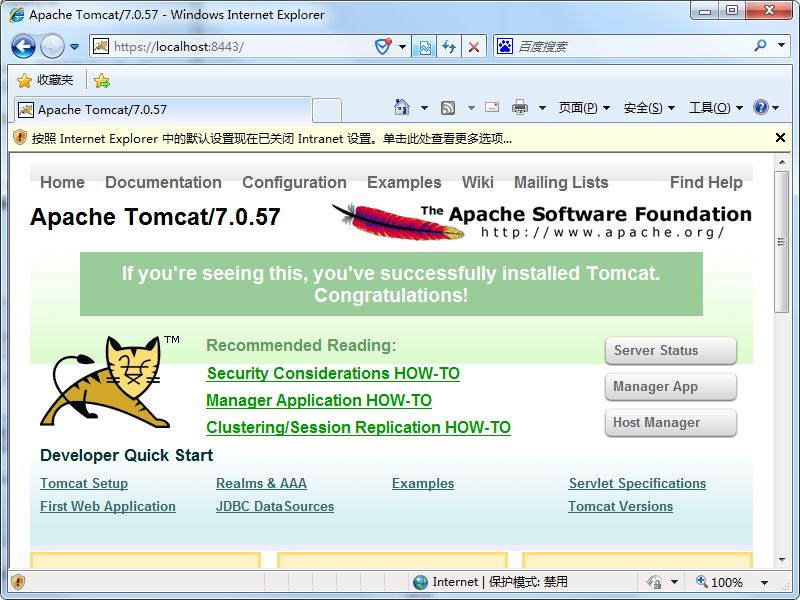The height and width of the screenshot is (600, 800).
Task: Open Manager Application HOW-TO link
Action: point(319,401)
